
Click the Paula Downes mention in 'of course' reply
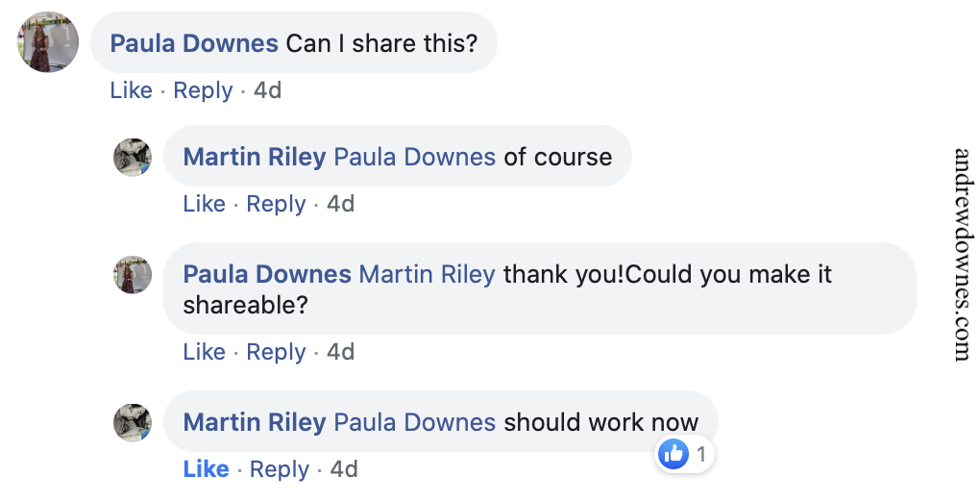(414, 157)
